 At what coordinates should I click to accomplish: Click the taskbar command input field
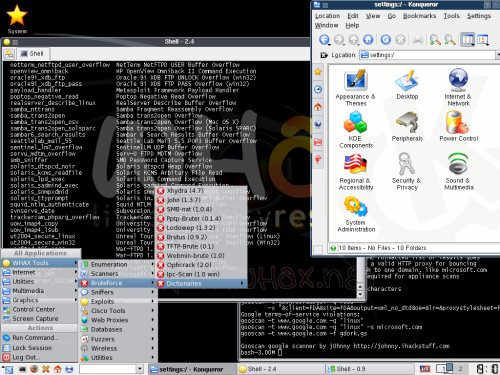click(108, 369)
